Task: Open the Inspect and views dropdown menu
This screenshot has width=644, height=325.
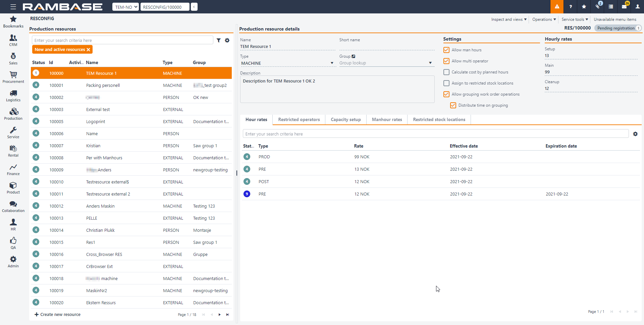Action: point(508,19)
